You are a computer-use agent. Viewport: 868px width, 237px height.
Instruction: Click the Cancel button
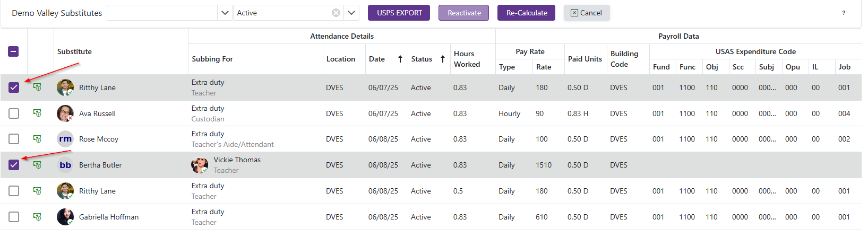coord(586,13)
